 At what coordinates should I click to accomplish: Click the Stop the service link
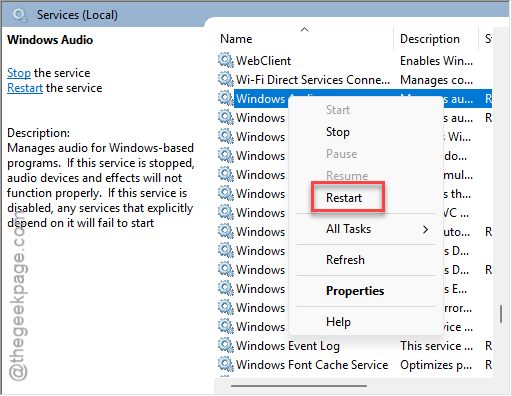pos(19,73)
